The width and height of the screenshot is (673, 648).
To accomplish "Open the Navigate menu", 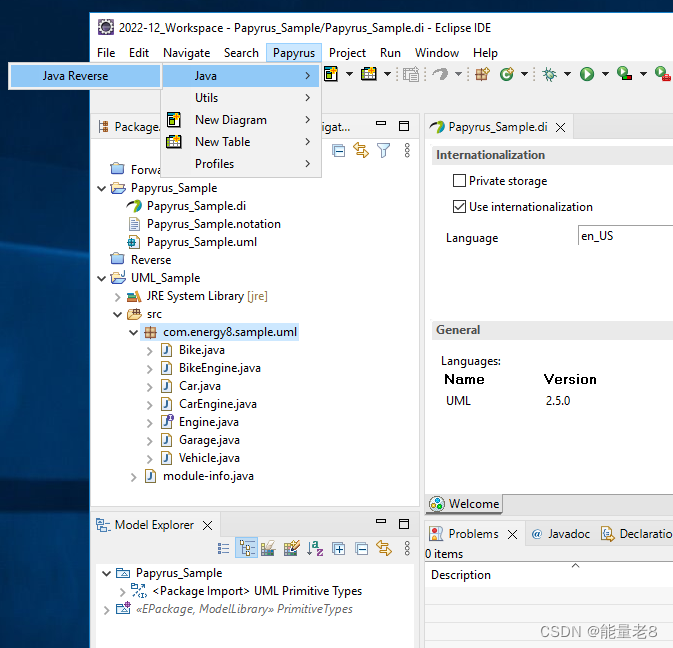I will (x=187, y=53).
